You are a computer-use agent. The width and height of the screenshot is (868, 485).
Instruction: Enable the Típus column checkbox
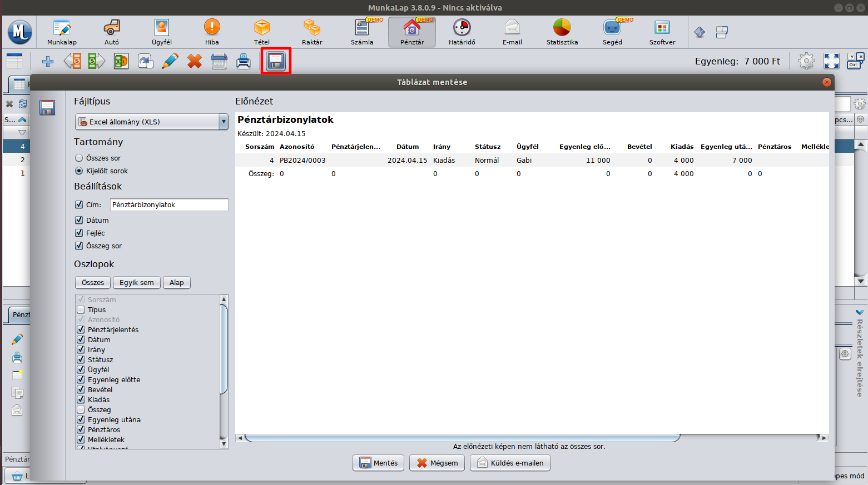[81, 310]
